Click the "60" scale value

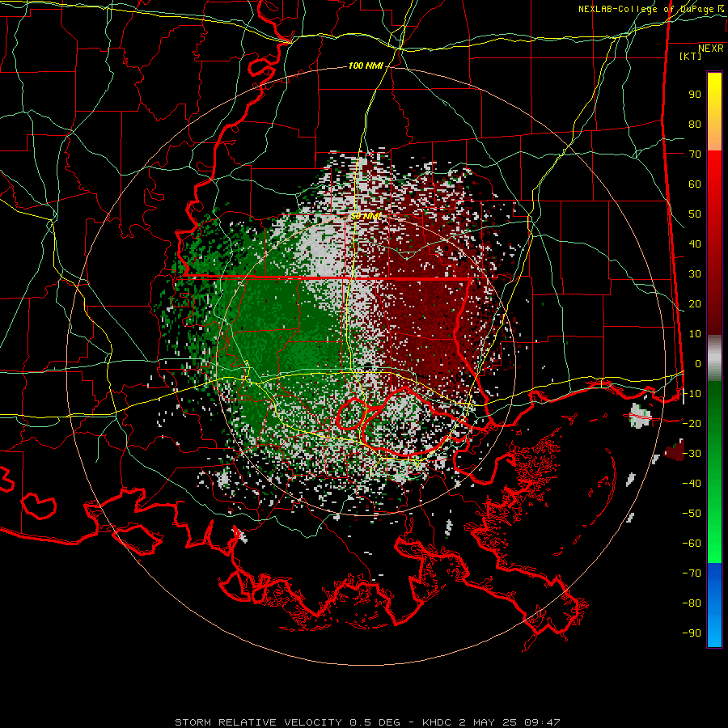coord(695,184)
